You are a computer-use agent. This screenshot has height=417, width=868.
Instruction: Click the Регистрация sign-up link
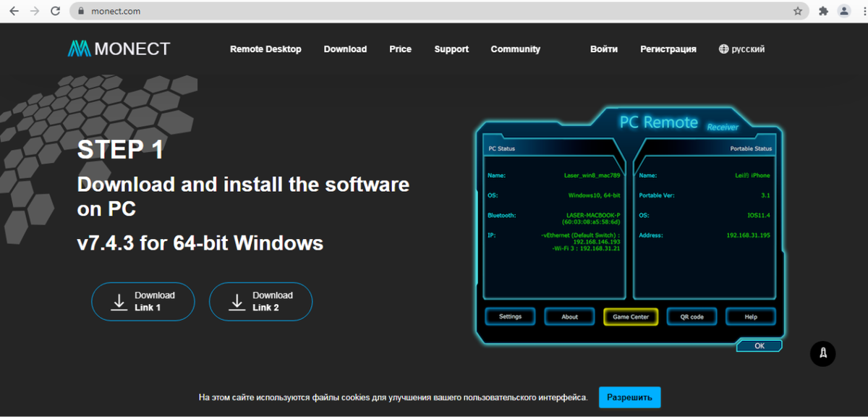[x=668, y=49]
